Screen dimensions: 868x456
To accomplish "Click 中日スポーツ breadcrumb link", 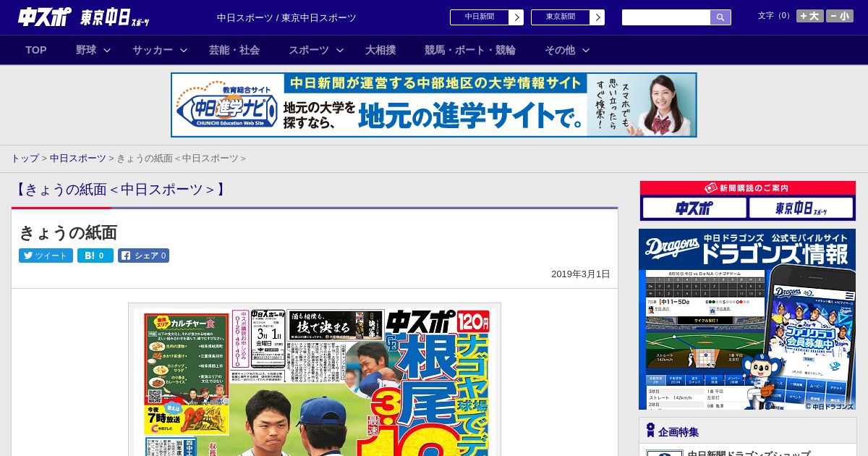I will point(78,158).
